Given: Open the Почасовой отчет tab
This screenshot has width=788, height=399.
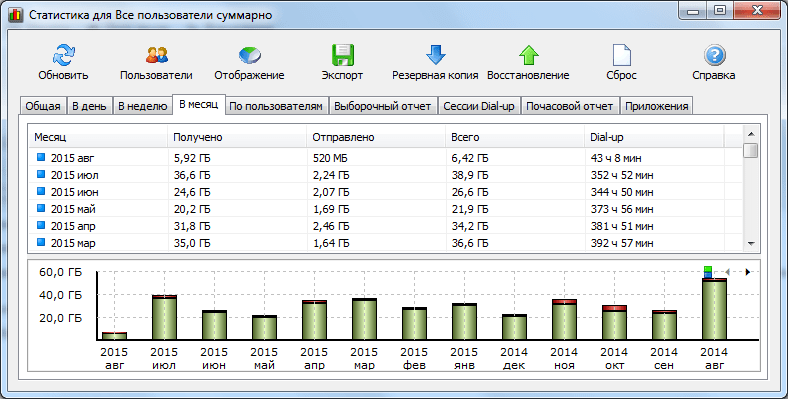Looking at the screenshot, I should coord(569,107).
